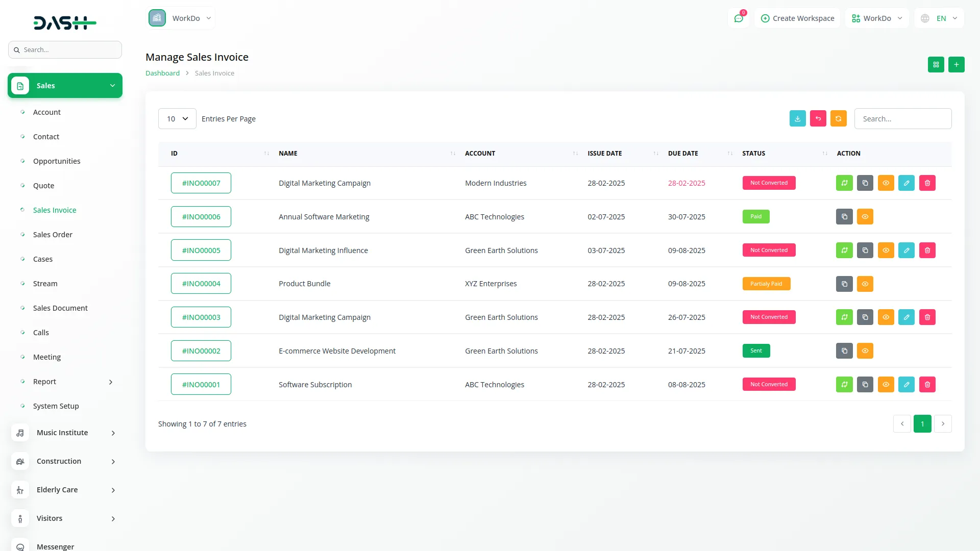Follow the Dashboard breadcrumb link
Image resolution: width=980 pixels, height=551 pixels.
[x=162, y=73]
